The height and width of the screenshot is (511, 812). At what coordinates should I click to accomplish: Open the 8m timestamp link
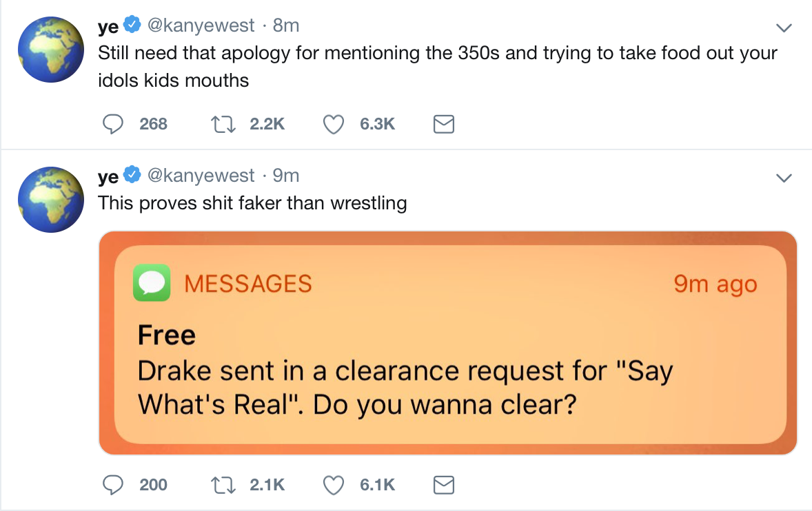click(x=285, y=26)
